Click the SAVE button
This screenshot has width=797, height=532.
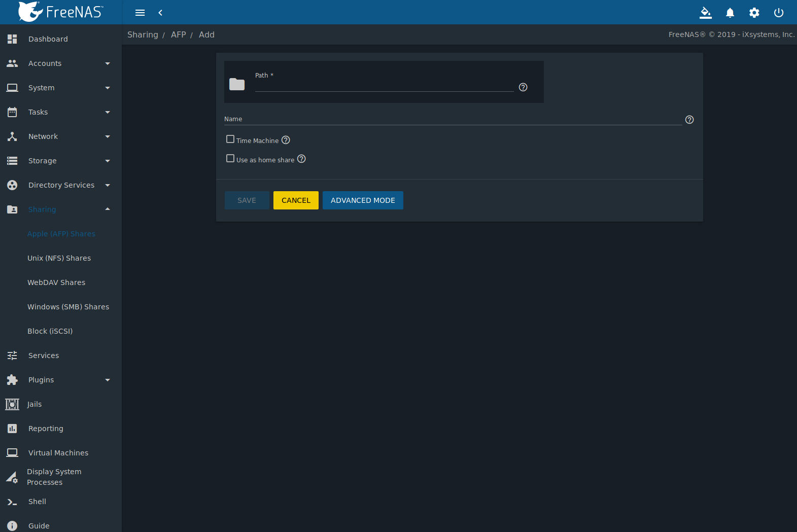pyautogui.click(x=247, y=200)
